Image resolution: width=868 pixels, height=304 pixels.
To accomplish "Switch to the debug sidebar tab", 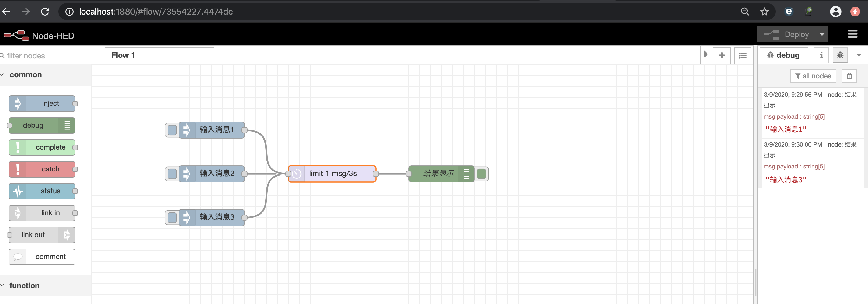I will pos(783,55).
